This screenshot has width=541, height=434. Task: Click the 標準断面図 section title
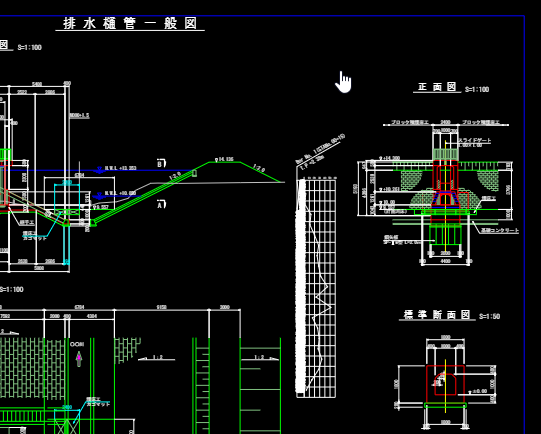click(x=437, y=315)
